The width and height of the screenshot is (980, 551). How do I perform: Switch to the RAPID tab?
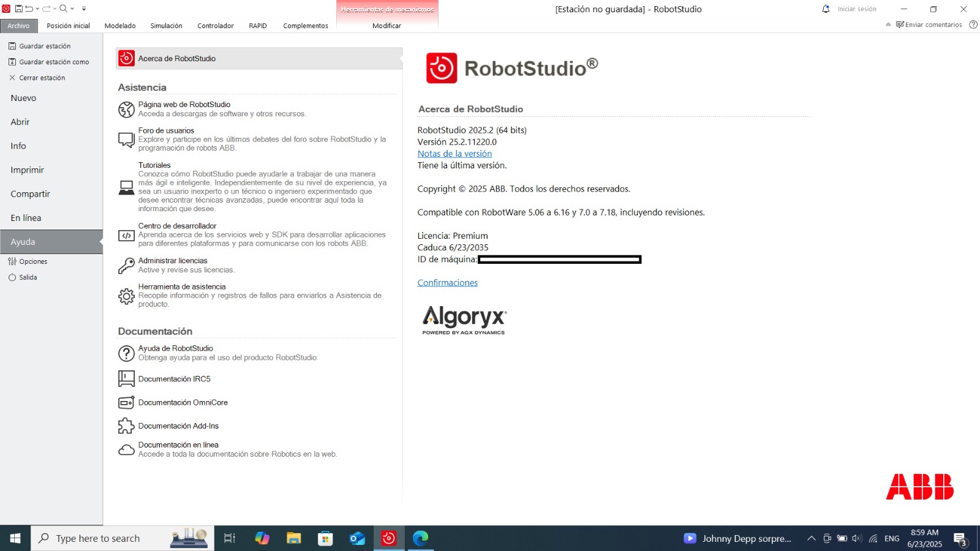[x=258, y=26]
